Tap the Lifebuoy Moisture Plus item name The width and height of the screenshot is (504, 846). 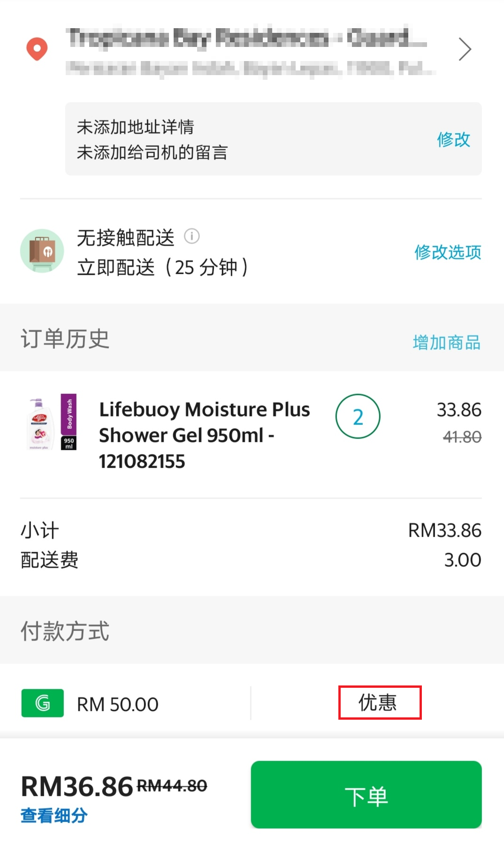click(x=204, y=435)
